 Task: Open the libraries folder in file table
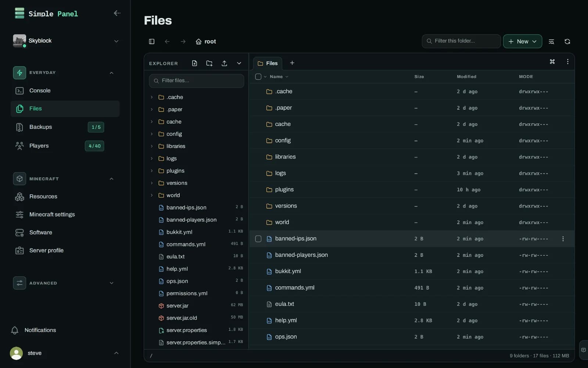pyautogui.click(x=285, y=157)
